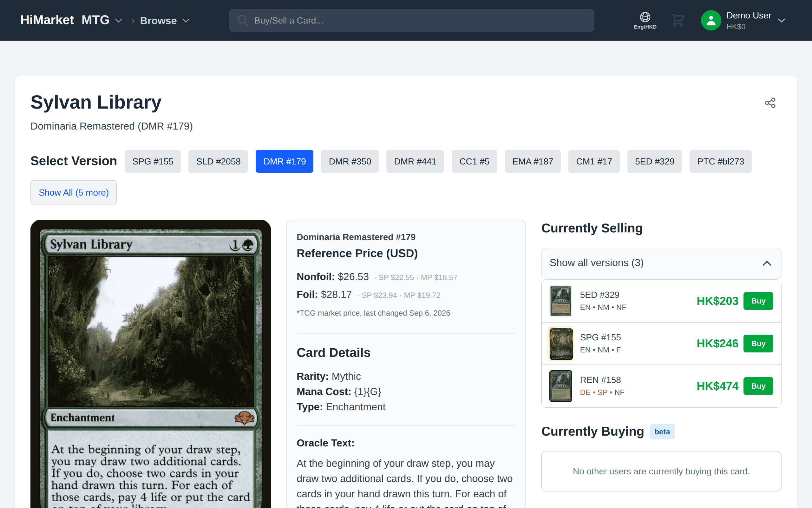Click the HK$246 price text
The height and width of the screenshot is (508, 812).
point(717,343)
